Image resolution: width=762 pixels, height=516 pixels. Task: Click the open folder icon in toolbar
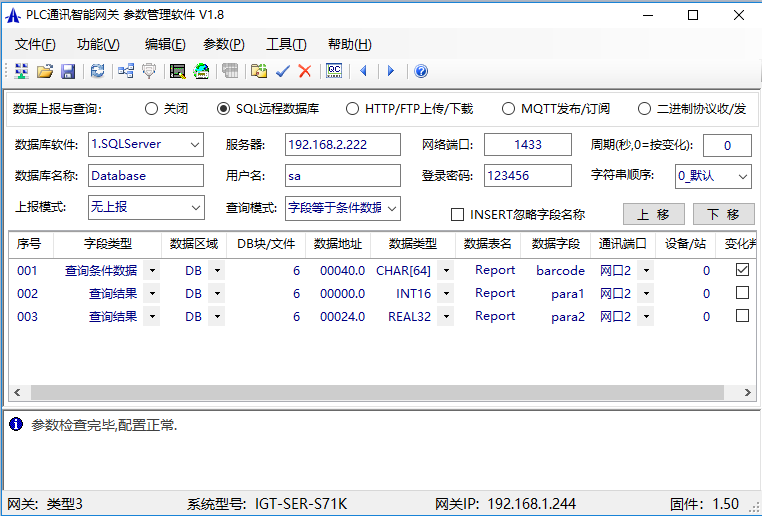[x=45, y=71]
